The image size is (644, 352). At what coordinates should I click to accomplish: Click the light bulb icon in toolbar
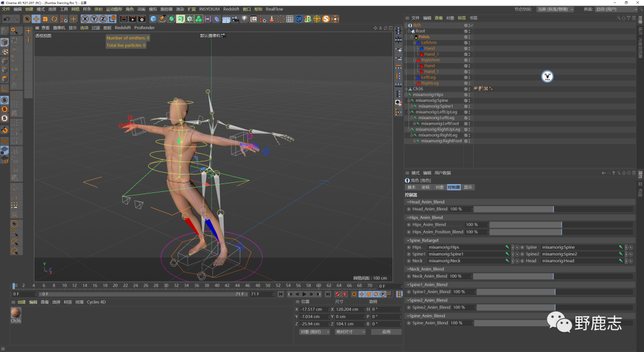click(244, 19)
